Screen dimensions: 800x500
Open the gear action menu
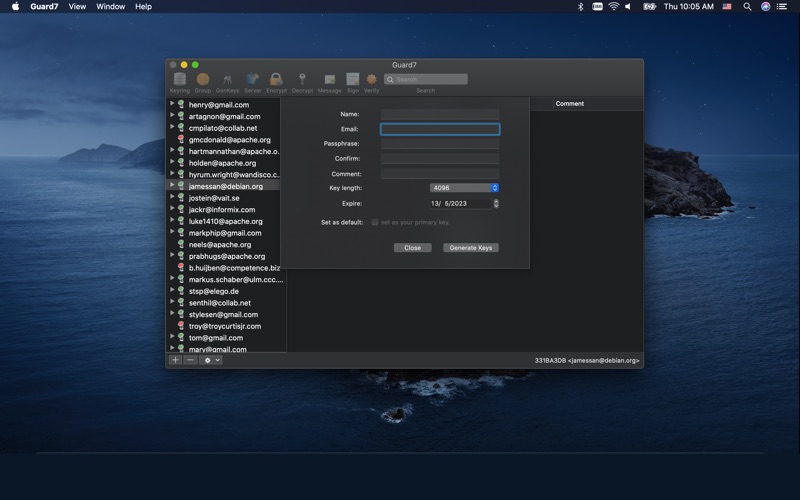(x=211, y=360)
